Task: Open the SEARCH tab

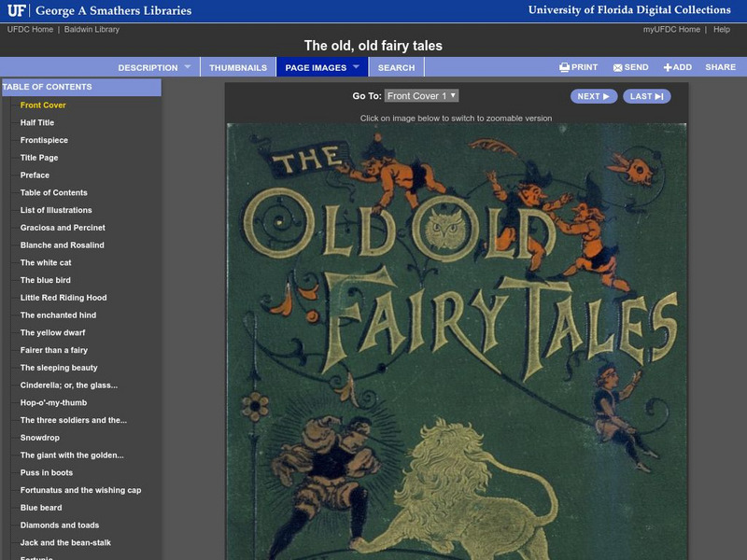Action: [396, 67]
